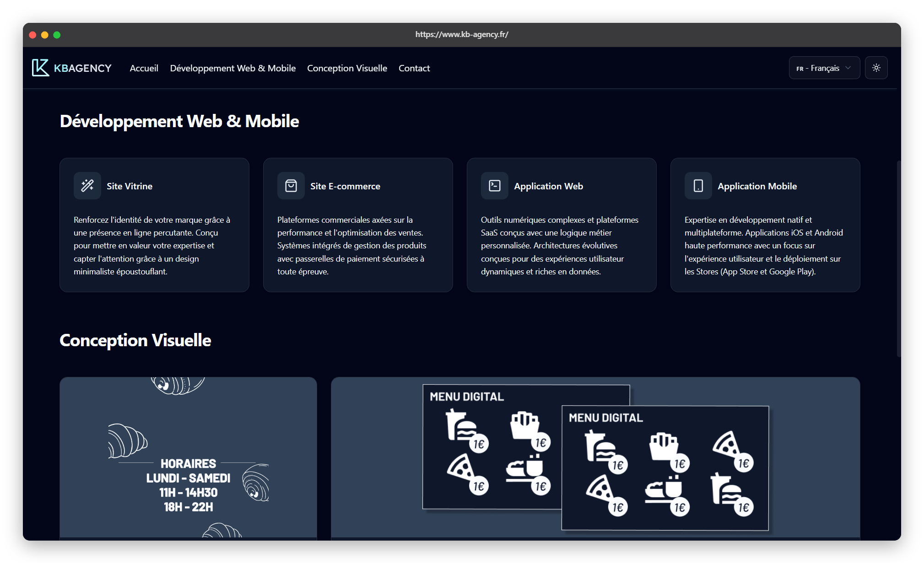Click the FR language flag abbreviation
Screen dimensions: 924x563
pos(800,68)
